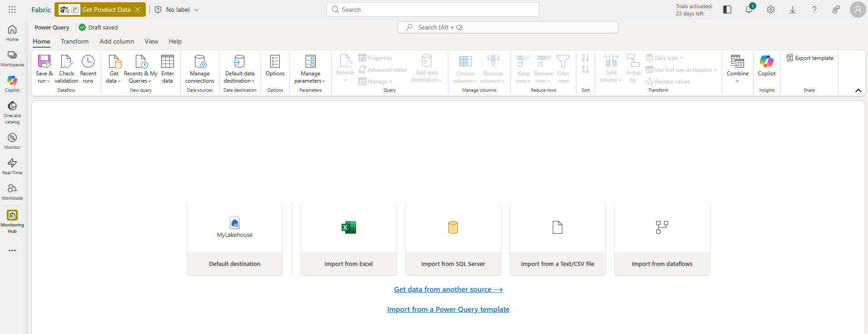868x334 pixels.
Task: Click Export template in ribbon
Action: [810, 58]
